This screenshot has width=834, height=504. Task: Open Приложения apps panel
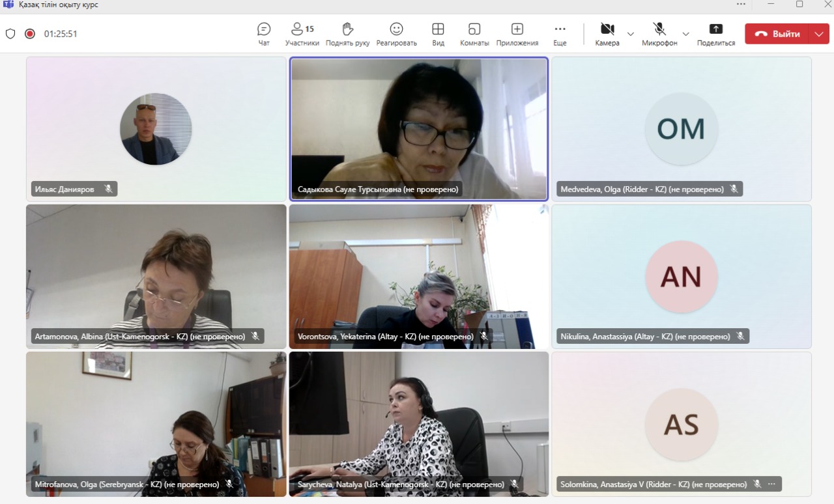(517, 34)
